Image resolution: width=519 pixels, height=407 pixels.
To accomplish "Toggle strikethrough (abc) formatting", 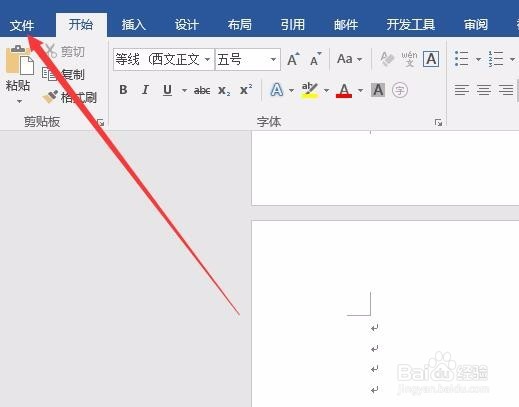I will [x=202, y=90].
